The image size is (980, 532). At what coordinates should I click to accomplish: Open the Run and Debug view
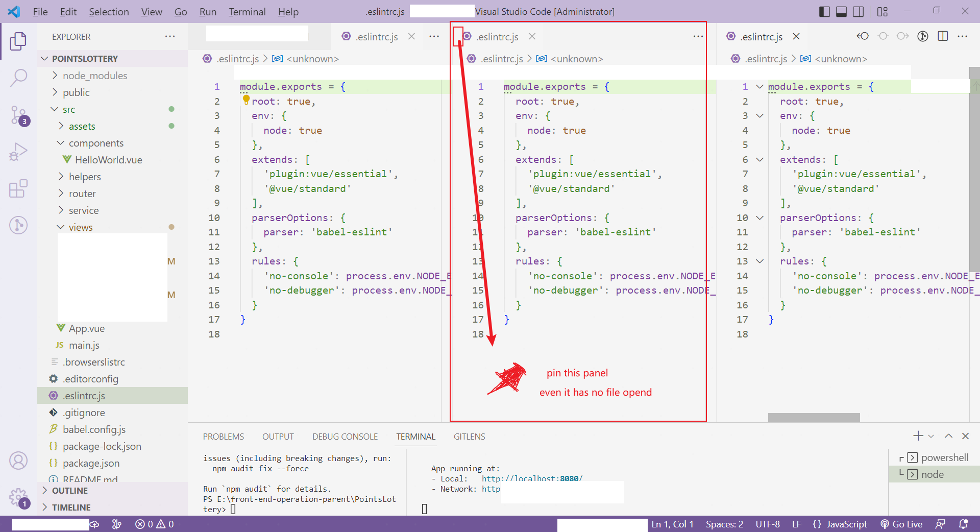[x=18, y=152]
